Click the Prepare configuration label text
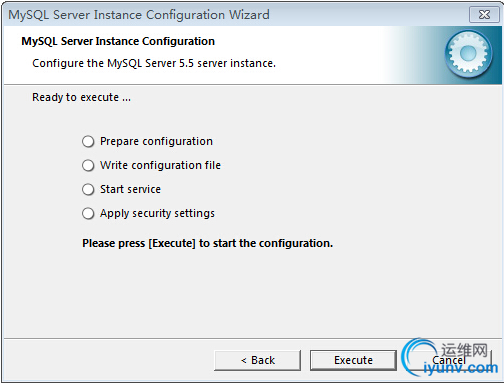Image resolution: width=504 pixels, height=384 pixels. (x=156, y=141)
